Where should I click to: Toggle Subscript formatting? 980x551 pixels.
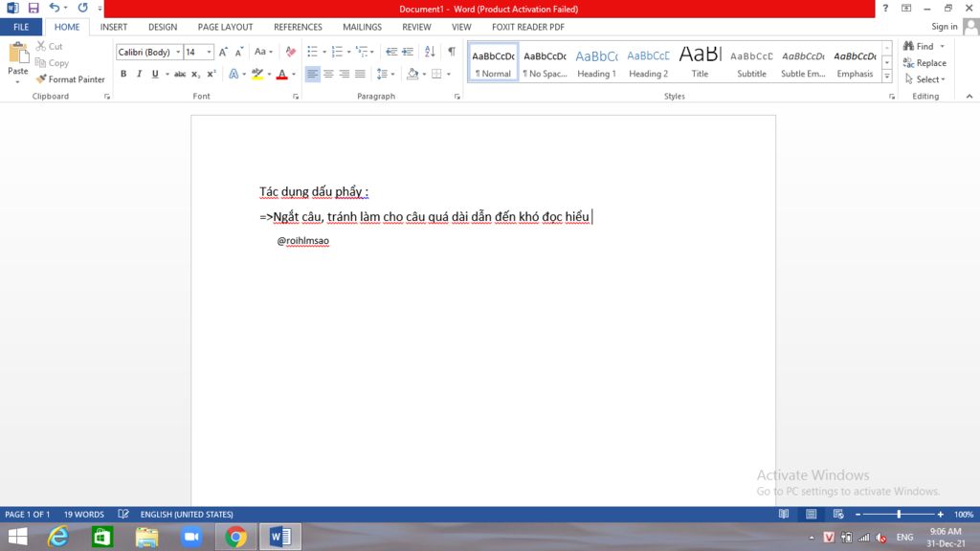(x=195, y=74)
